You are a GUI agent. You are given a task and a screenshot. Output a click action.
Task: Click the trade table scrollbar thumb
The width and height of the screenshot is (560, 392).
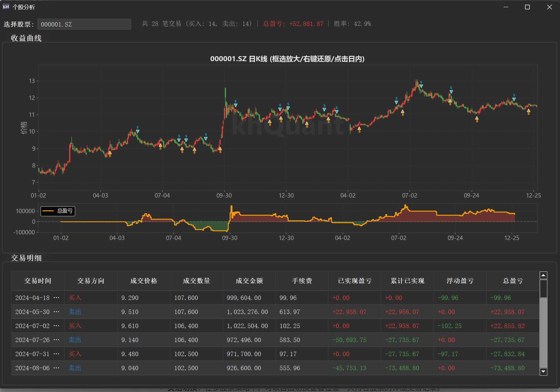[543, 289]
